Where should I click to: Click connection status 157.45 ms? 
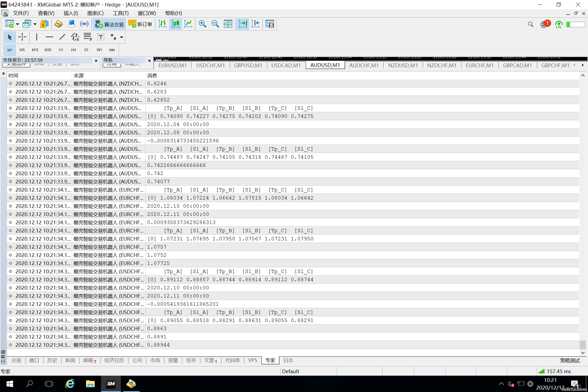(555, 371)
